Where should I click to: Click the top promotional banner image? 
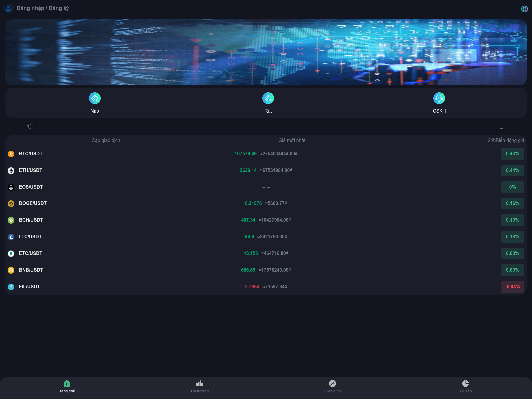coord(266,52)
